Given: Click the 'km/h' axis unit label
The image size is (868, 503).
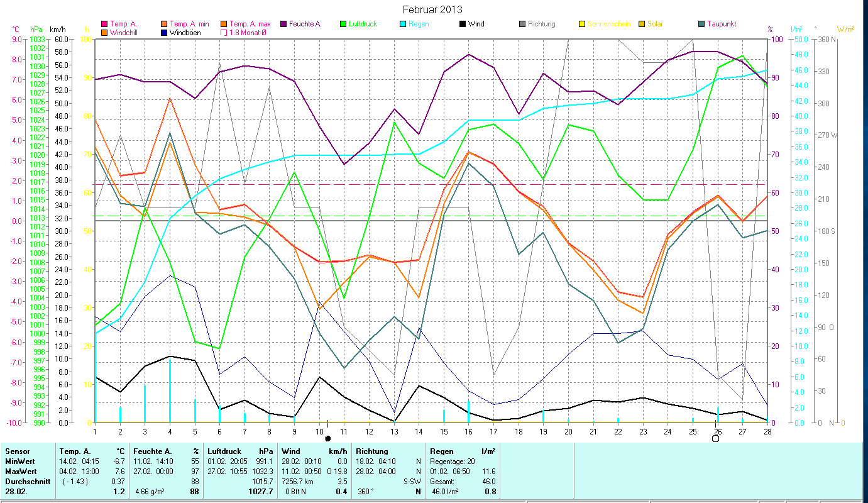Looking at the screenshot, I should click(57, 29).
